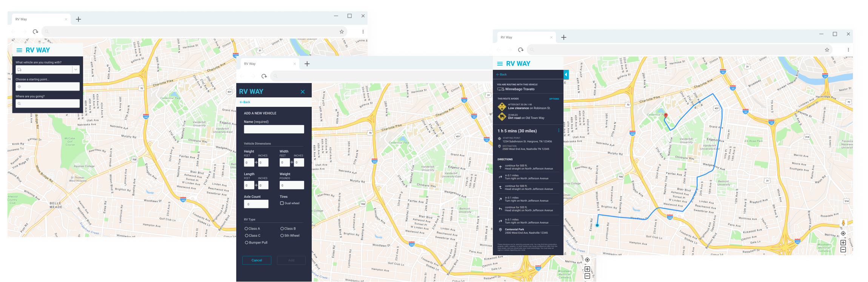Select Bumper Pull RV type
The width and height of the screenshot is (868, 282).
tap(246, 243)
